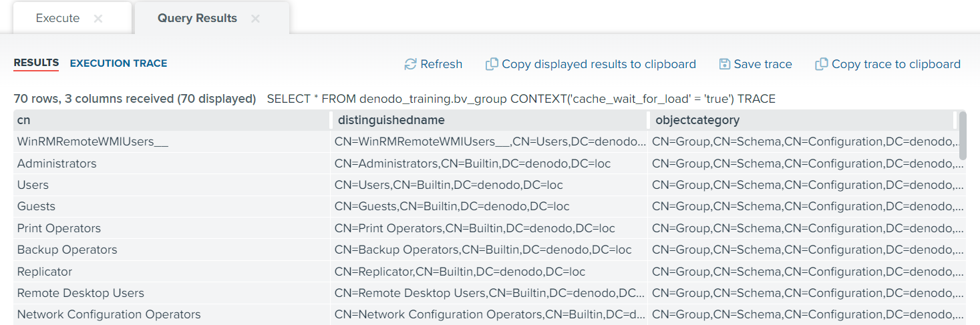The image size is (980, 325).
Task: Select the Print Operators cn cell
Action: 172,228
